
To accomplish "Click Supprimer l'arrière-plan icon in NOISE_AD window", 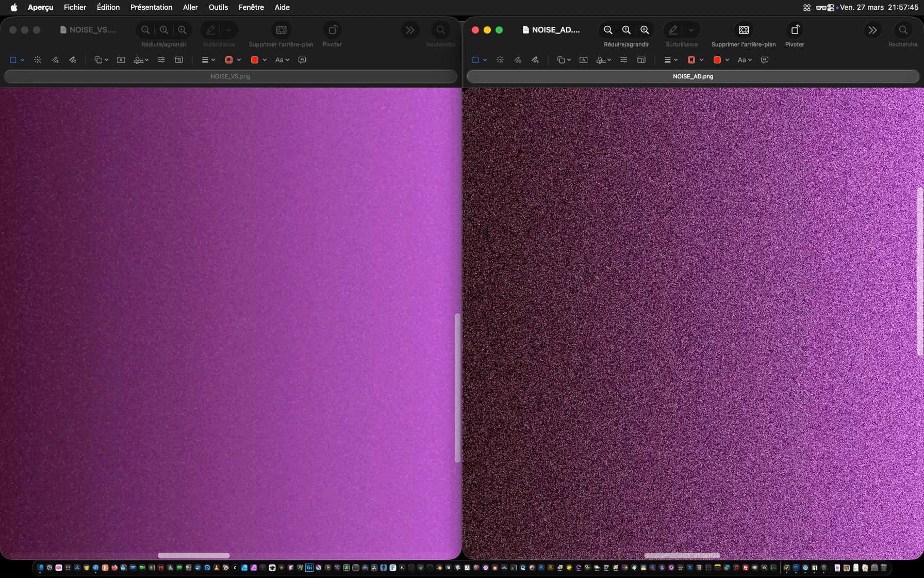I will click(x=743, y=30).
